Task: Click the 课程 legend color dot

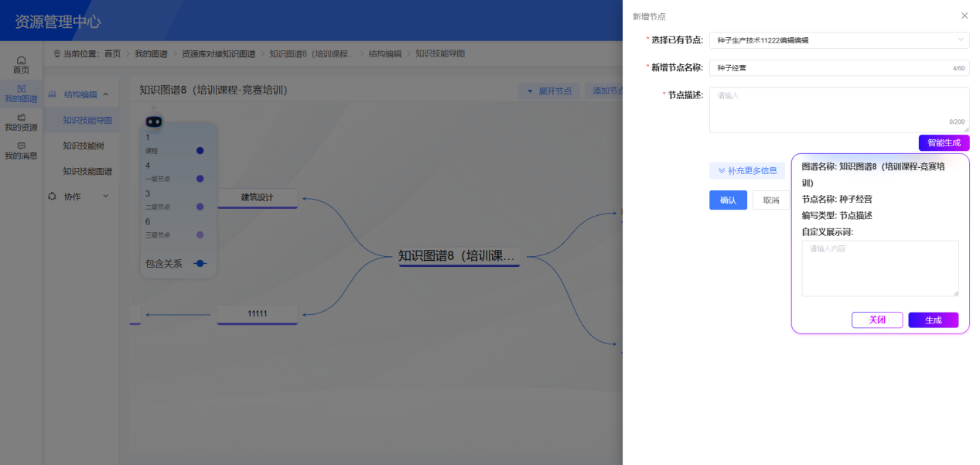Action: tap(200, 151)
